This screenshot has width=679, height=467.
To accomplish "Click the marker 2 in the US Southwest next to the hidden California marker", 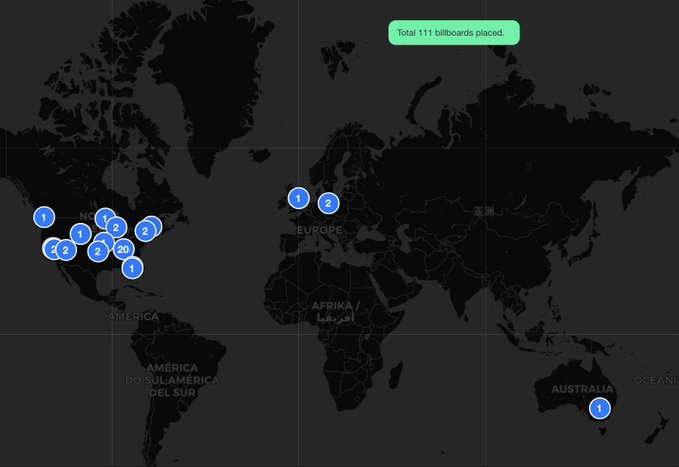I will 66,250.
